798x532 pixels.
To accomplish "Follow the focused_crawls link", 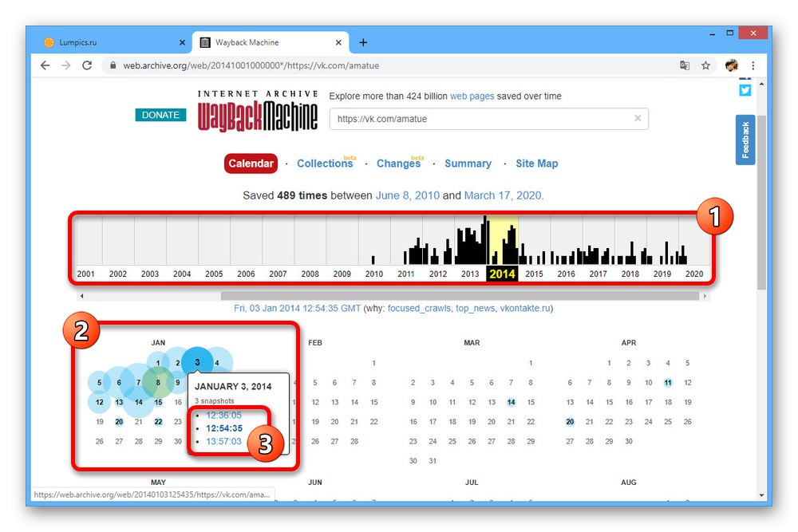I will 419,308.
